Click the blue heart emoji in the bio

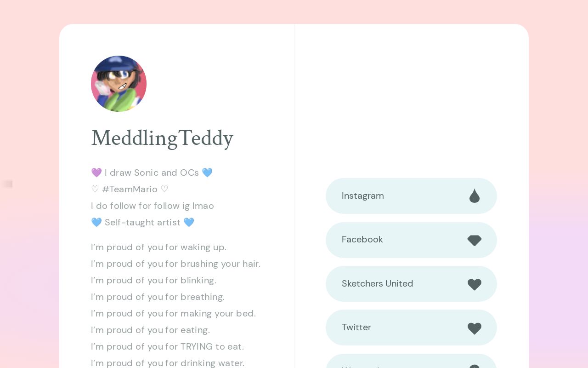coord(207,172)
